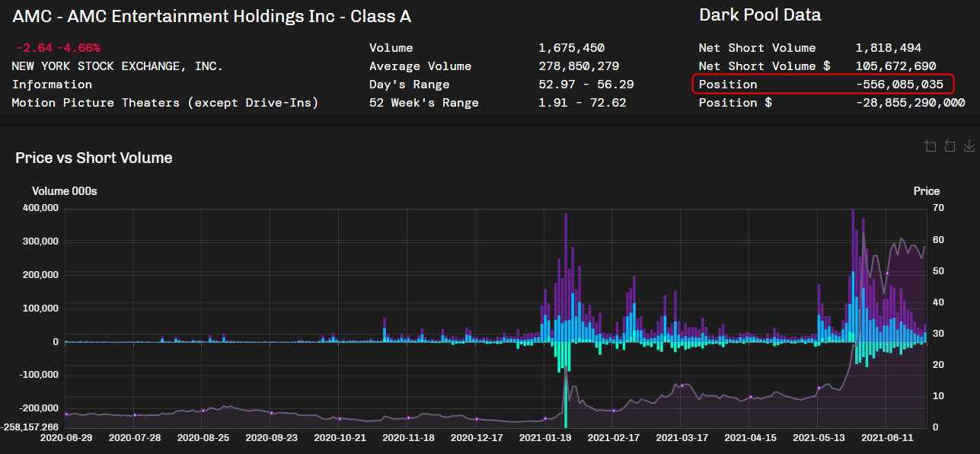Image resolution: width=980 pixels, height=454 pixels.
Task: Select the -2.64 -4.66% price change
Action: click(x=59, y=48)
